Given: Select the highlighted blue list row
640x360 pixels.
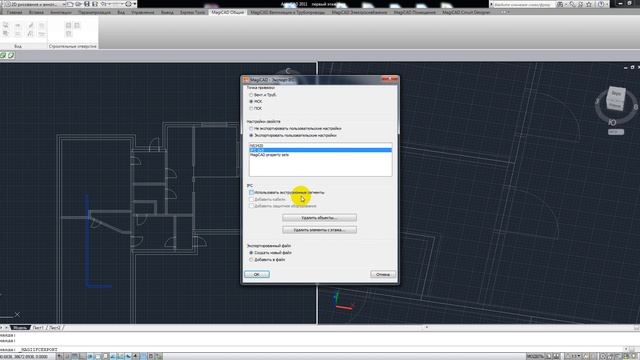Looking at the screenshot, I should (x=320, y=150).
